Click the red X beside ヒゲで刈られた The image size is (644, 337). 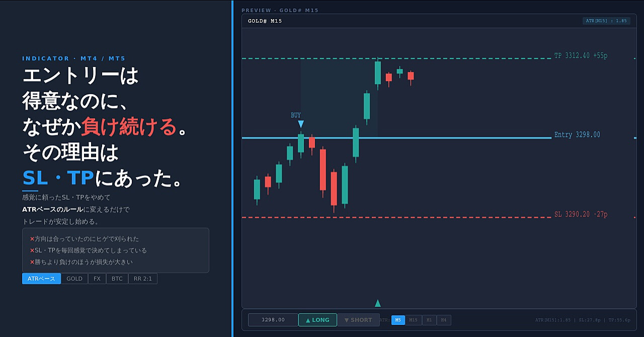32,239
